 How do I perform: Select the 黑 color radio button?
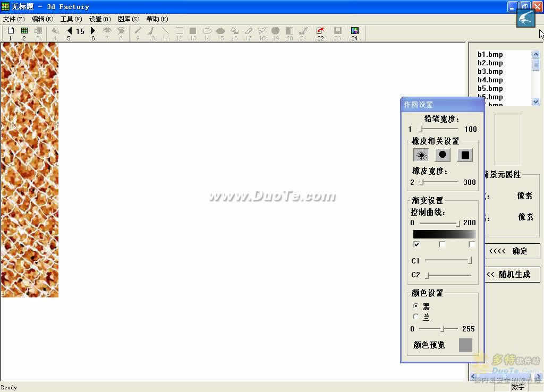[416, 306]
